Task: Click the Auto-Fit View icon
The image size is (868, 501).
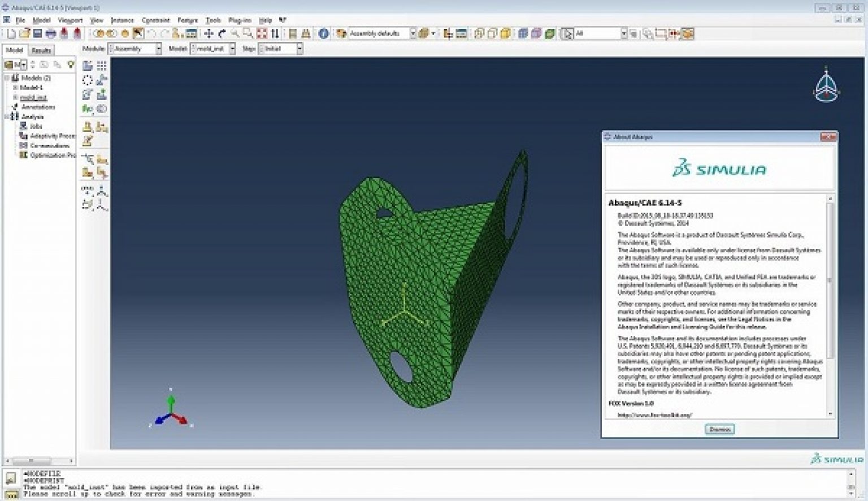Action: point(261,33)
